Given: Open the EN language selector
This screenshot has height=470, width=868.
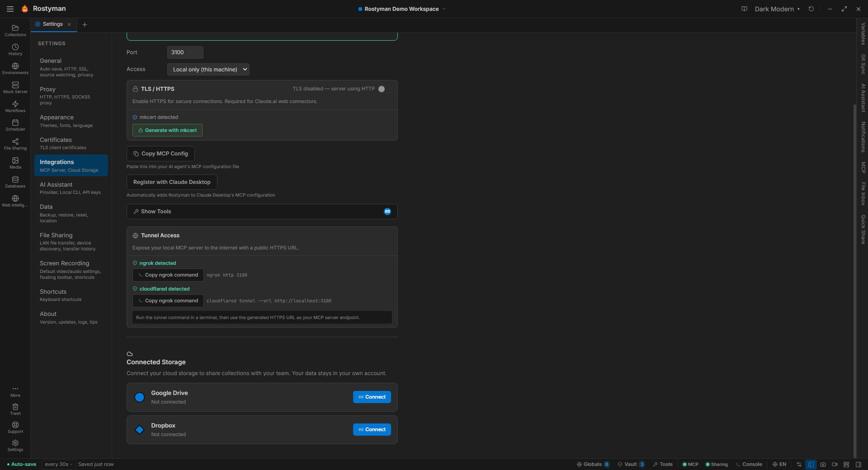Looking at the screenshot, I should click(x=779, y=464).
